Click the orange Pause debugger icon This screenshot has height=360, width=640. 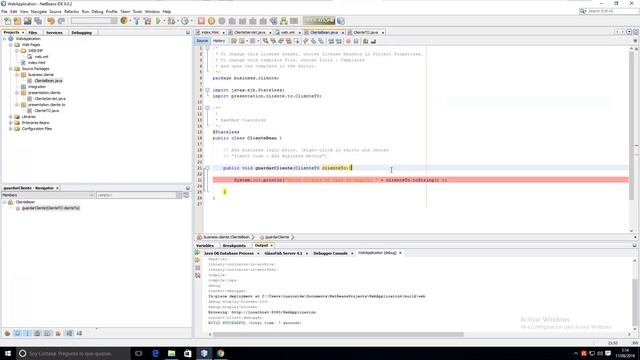pos(211,21)
